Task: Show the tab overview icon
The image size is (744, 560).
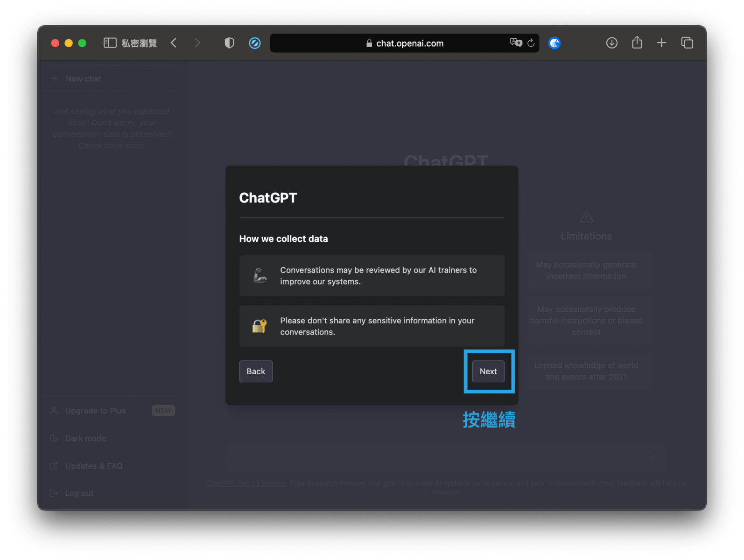Action: click(x=687, y=43)
